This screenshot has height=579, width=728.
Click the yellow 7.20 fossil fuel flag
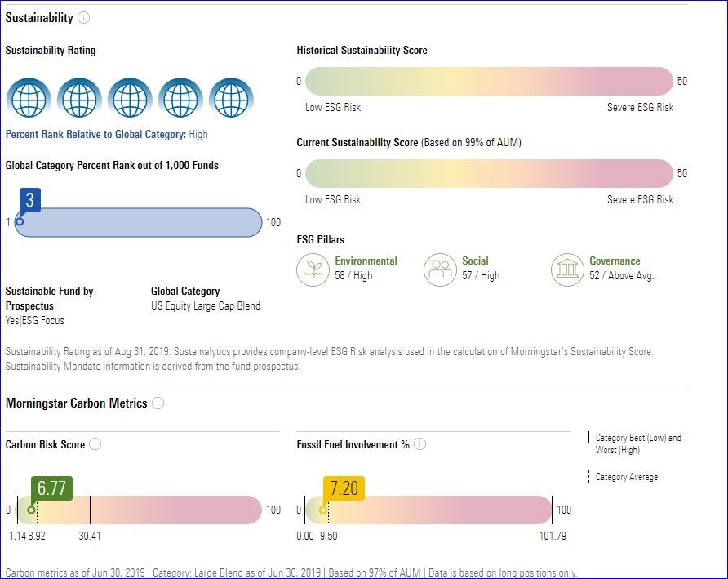pyautogui.click(x=344, y=488)
